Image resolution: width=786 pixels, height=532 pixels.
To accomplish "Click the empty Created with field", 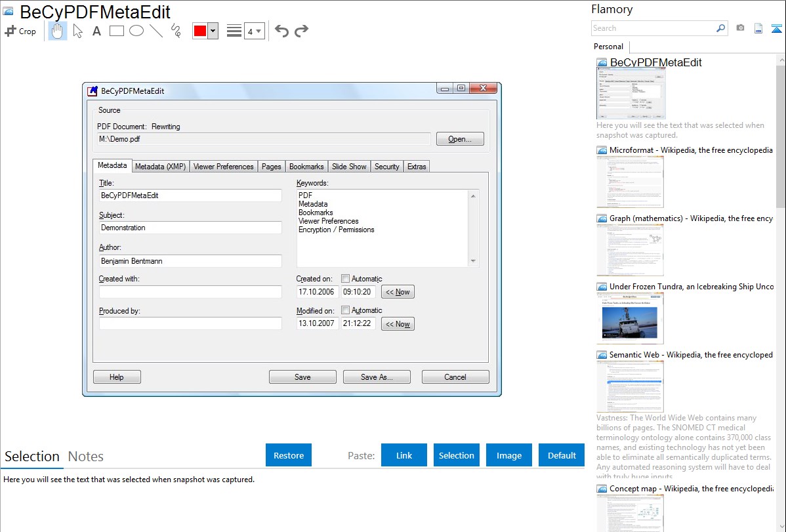I will [190, 292].
